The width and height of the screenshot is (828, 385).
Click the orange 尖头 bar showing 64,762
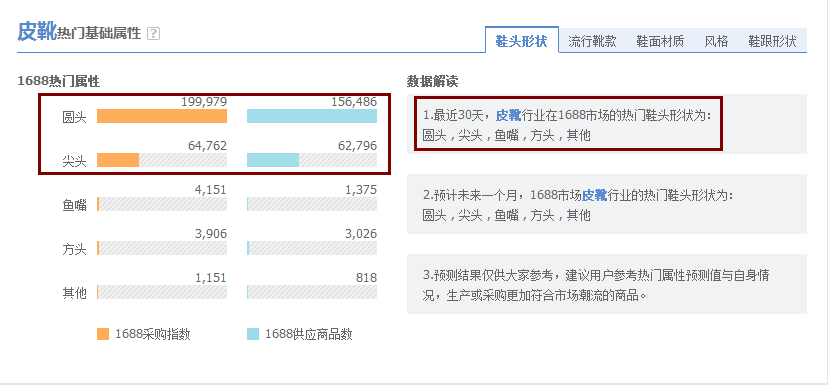click(118, 160)
